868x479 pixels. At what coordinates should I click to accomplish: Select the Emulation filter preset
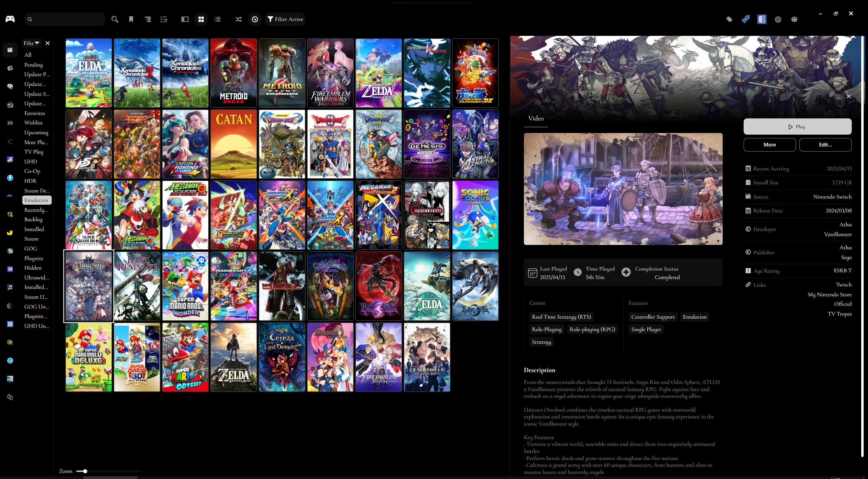click(x=37, y=200)
